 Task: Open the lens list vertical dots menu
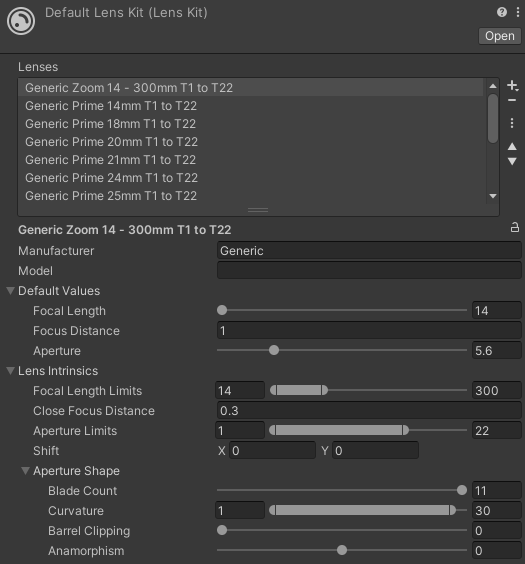(512, 123)
